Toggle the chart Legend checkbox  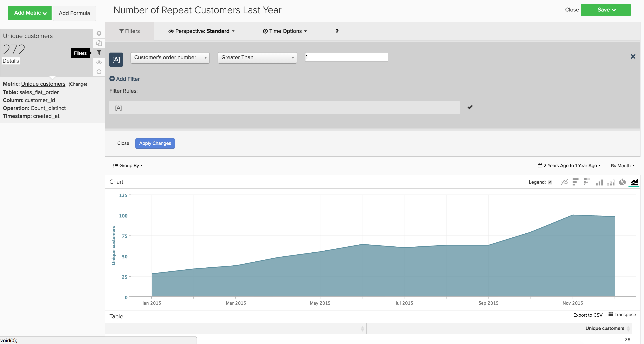[x=550, y=182]
